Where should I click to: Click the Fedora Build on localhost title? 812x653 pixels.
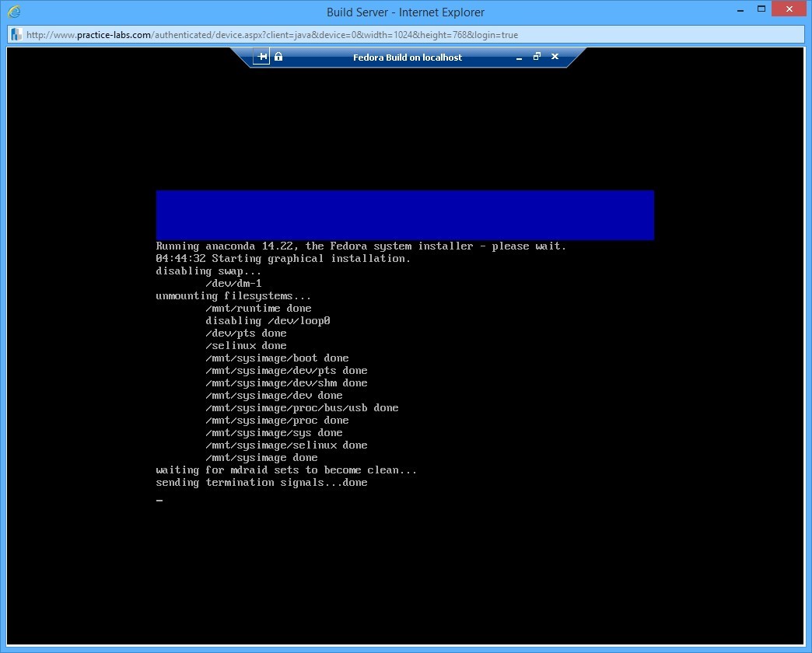408,57
